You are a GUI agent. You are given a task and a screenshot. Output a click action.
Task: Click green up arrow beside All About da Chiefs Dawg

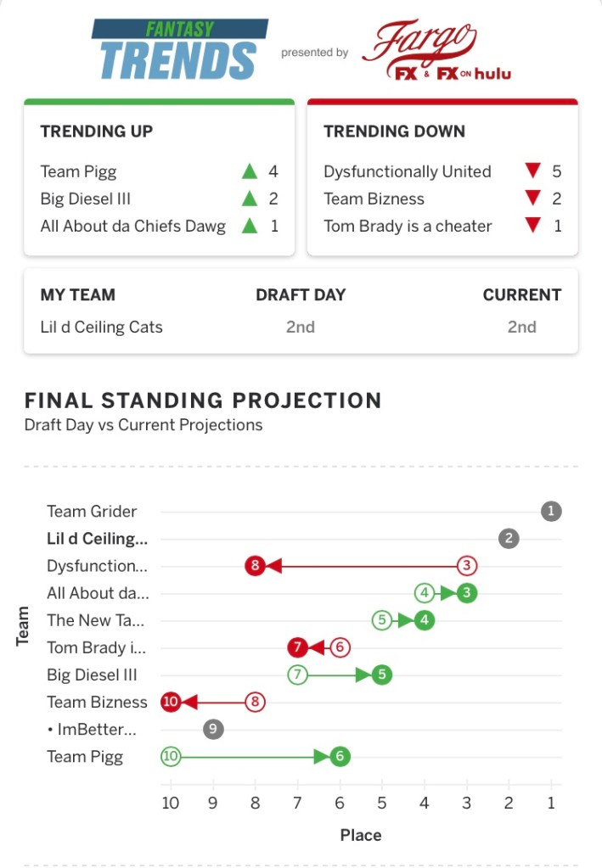(x=249, y=226)
